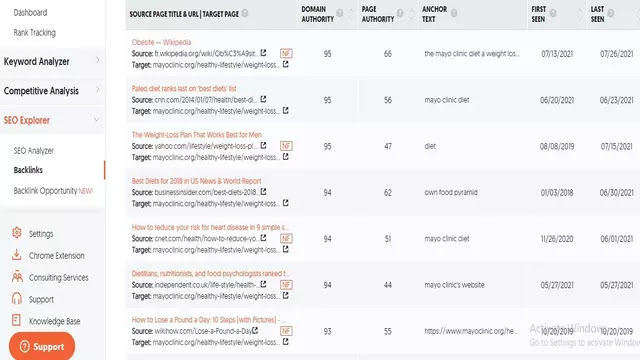Click info icon beside Domain Authority header

click(340, 13)
